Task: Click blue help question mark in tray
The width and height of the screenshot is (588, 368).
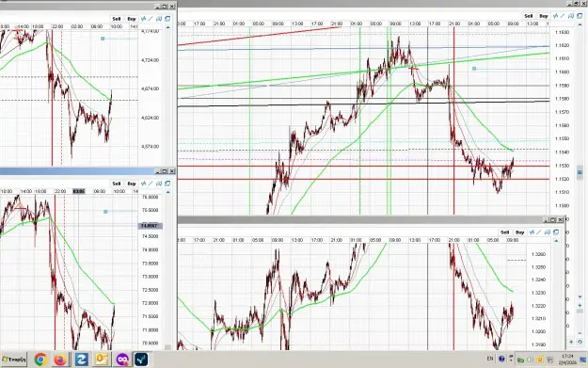Action: coord(501,359)
